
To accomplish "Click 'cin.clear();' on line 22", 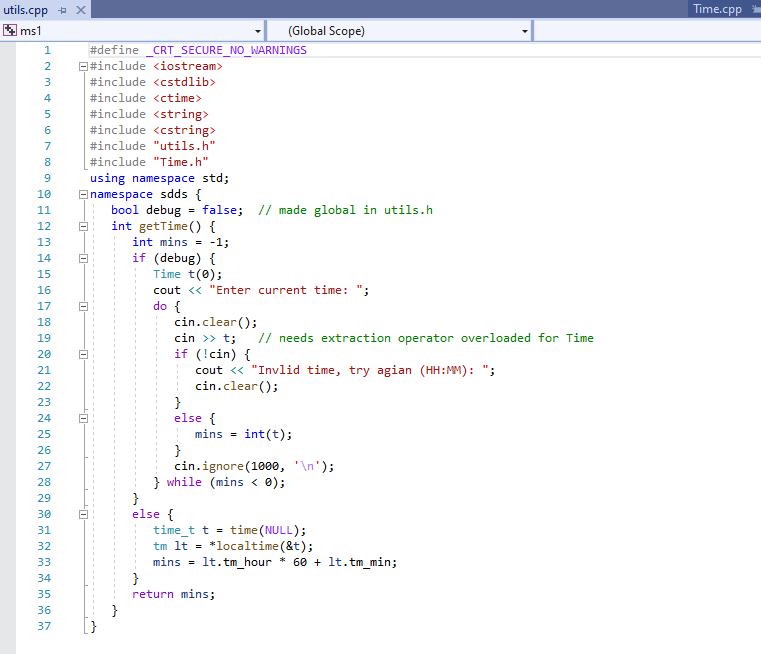I will 236,386.
